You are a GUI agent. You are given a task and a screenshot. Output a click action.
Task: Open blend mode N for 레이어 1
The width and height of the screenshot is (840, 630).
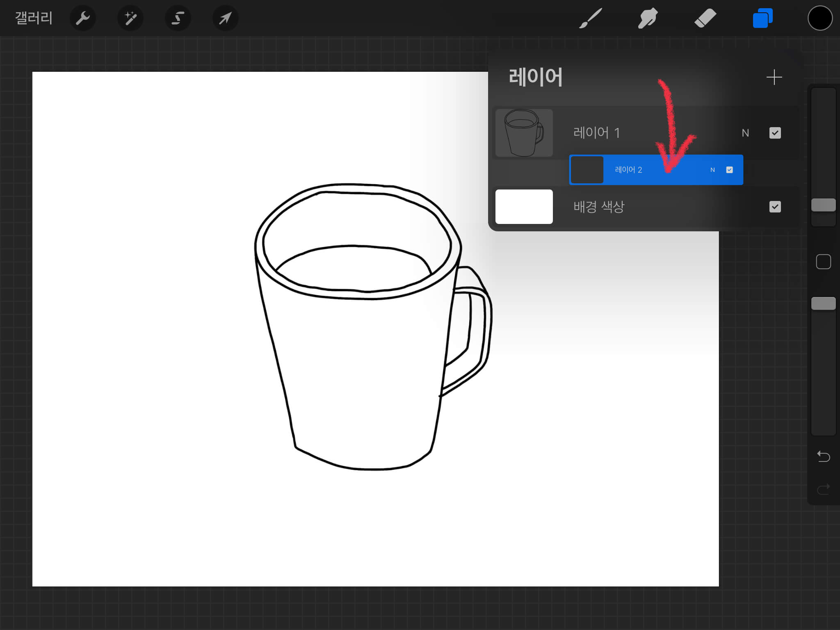coord(745,133)
